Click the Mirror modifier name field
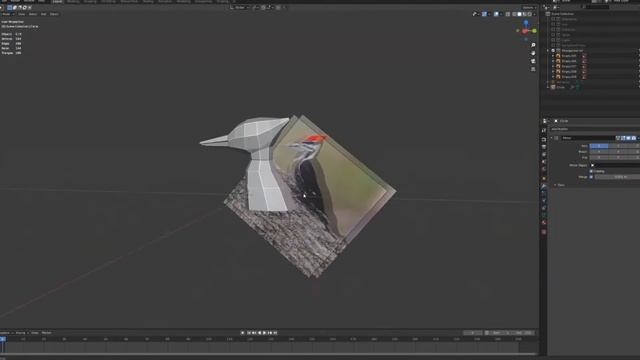This screenshot has width=640, height=360. pos(587,138)
